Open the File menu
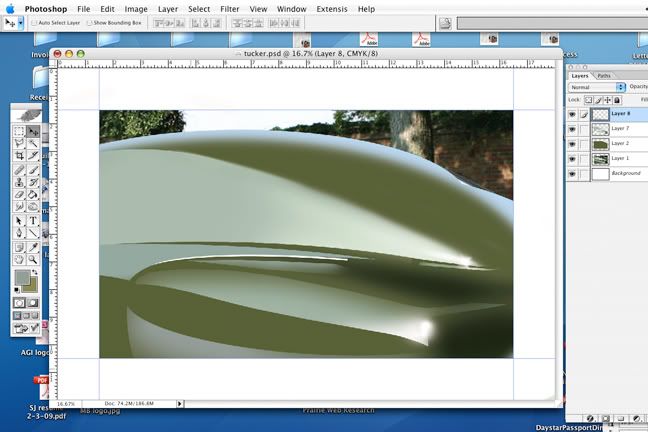This screenshot has width=648, height=432. tap(83, 9)
